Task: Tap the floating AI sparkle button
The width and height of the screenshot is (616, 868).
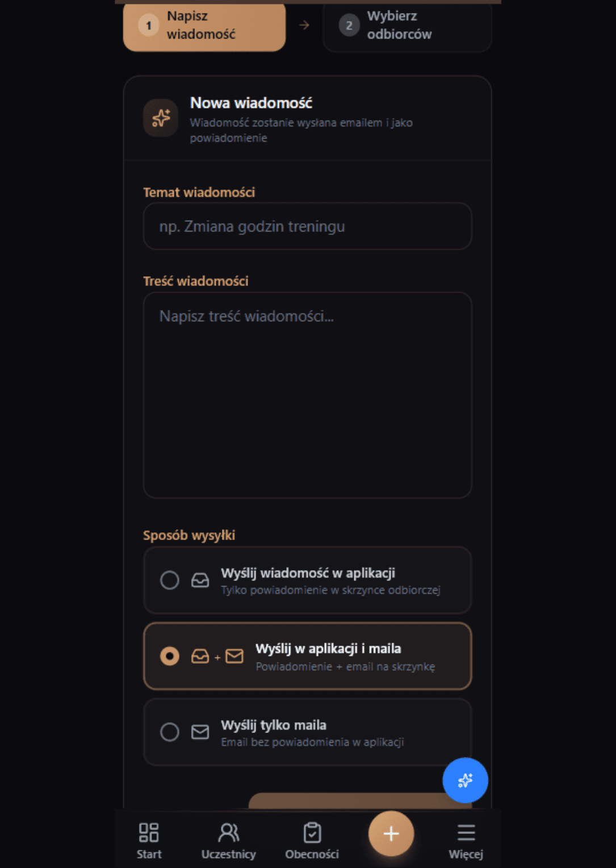Action: [465, 780]
